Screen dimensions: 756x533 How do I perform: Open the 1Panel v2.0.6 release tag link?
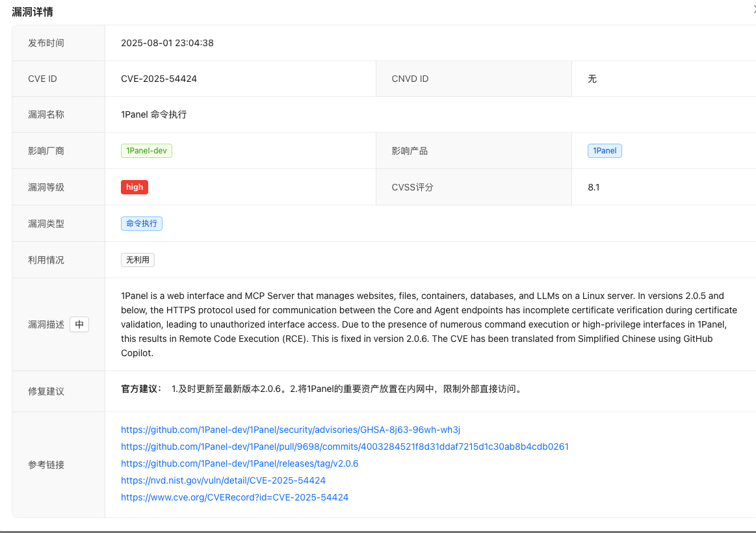coord(240,463)
